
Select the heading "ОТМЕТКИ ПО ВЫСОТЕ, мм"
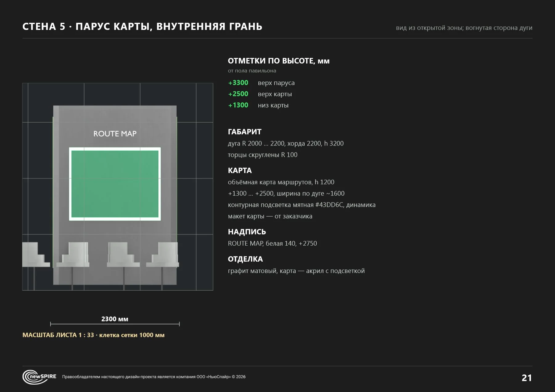pyautogui.click(x=279, y=61)
